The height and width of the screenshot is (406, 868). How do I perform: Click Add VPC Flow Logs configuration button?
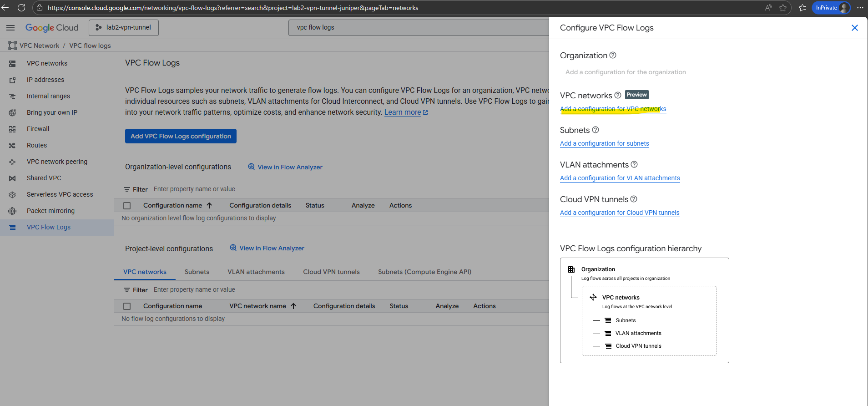click(x=181, y=136)
